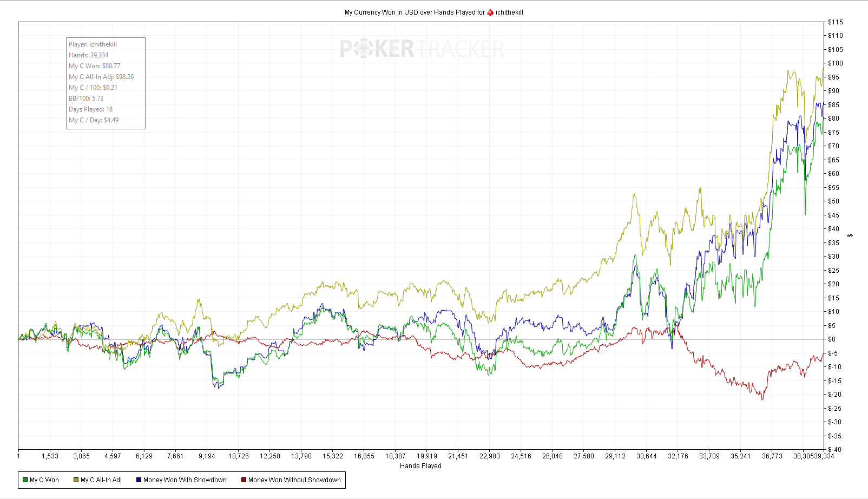This screenshot has height=499, width=868.
Task: Click the x-axis tick label '1,533'
Action: tap(50, 456)
